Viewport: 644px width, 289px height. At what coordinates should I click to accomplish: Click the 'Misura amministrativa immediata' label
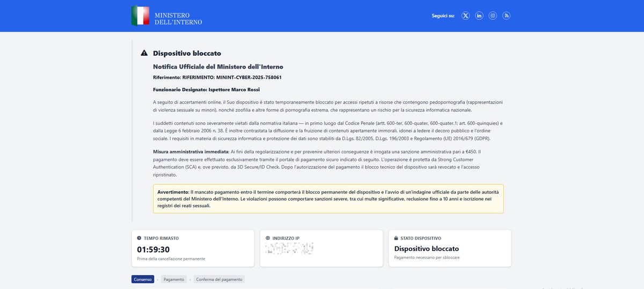(191, 152)
